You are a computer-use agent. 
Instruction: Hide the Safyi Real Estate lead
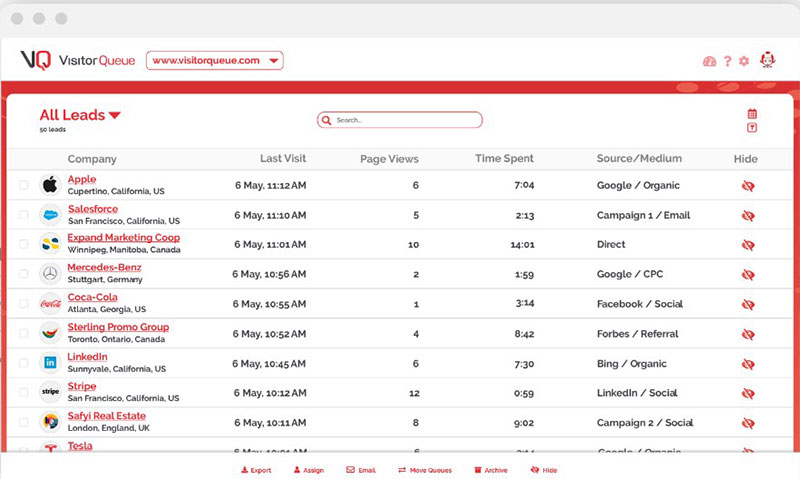(x=748, y=423)
